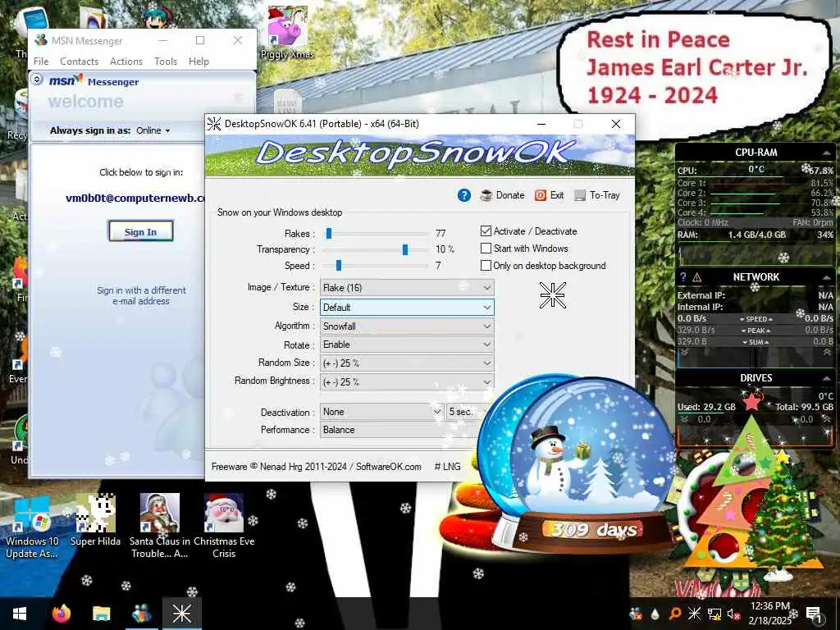Click the question mark icon in NETWORK gadget

point(682,277)
